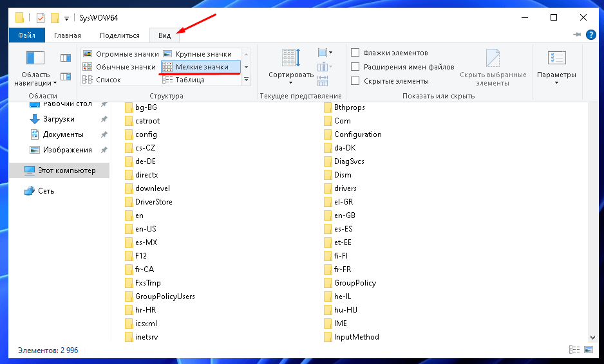The image size is (604, 364).
Task: Select the Крупные значки layout option
Action: 199,54
